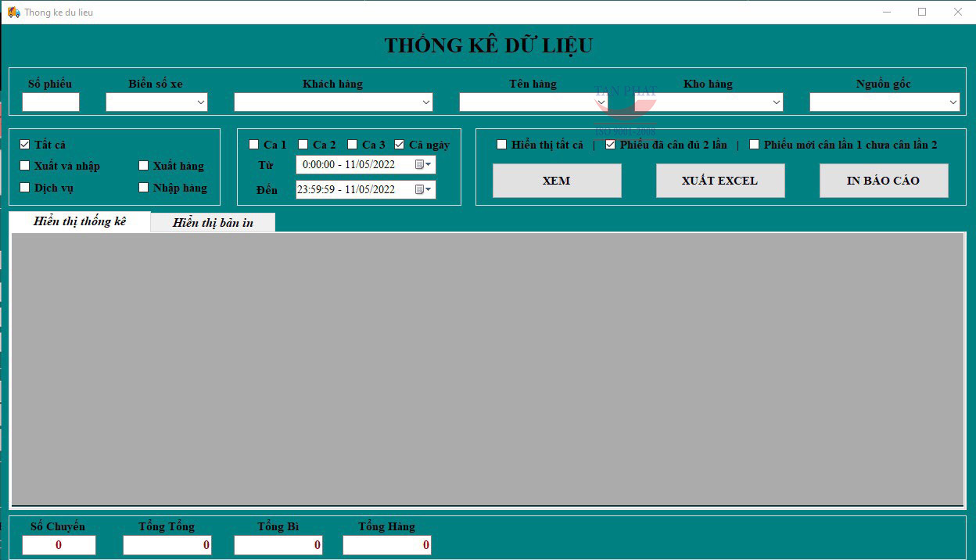976x560 pixels.
Task: Open calendar picker for Đến date
Action: pyautogui.click(x=423, y=189)
